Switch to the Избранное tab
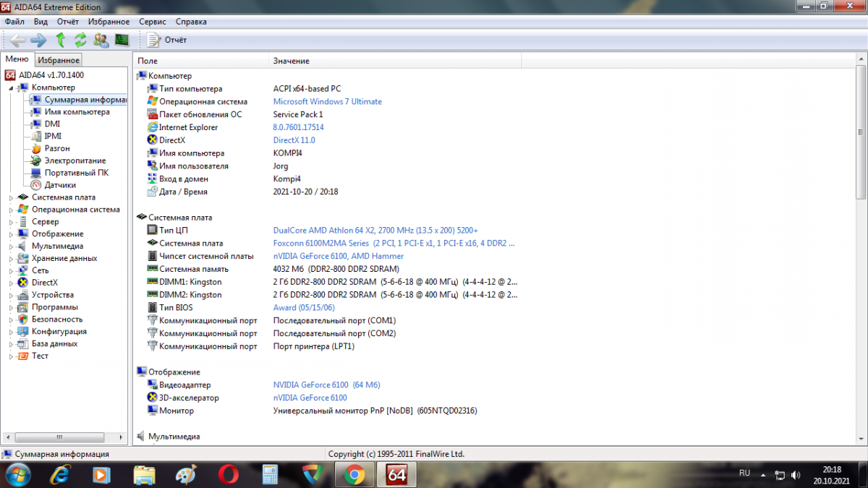868x488 pixels. coord(59,60)
